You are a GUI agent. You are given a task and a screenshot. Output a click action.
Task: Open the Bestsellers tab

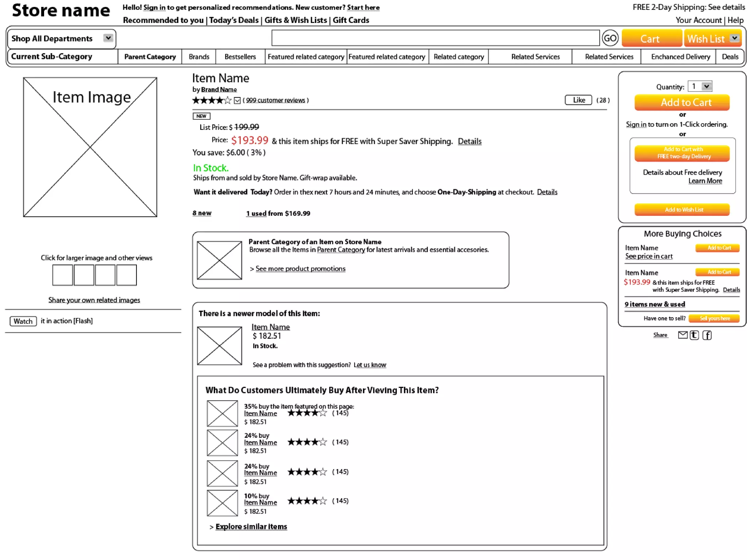pyautogui.click(x=240, y=57)
